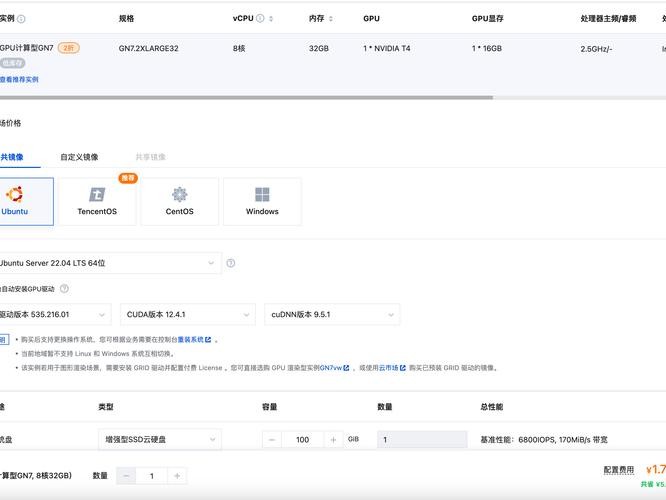Click the 1 * 16GB GPU memory cell
The height and width of the screenshot is (500, 666).
(x=487, y=48)
